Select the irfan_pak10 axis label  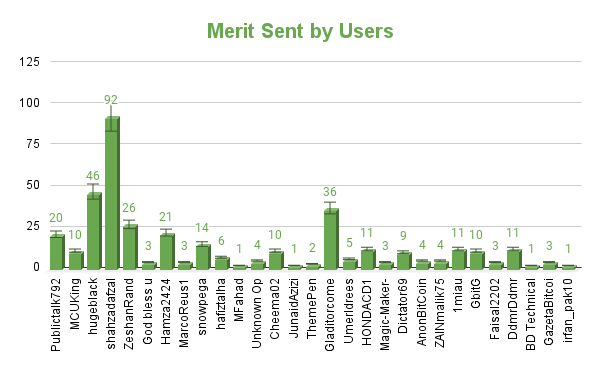pos(568,311)
